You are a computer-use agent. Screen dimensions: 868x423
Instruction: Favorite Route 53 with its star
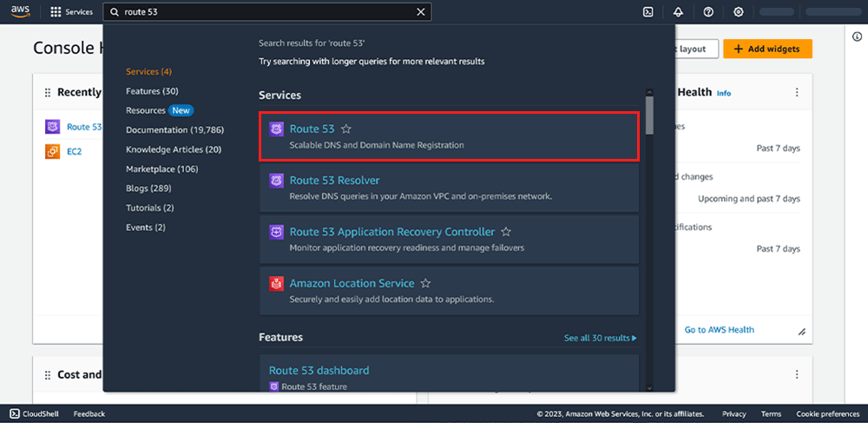[346, 129]
